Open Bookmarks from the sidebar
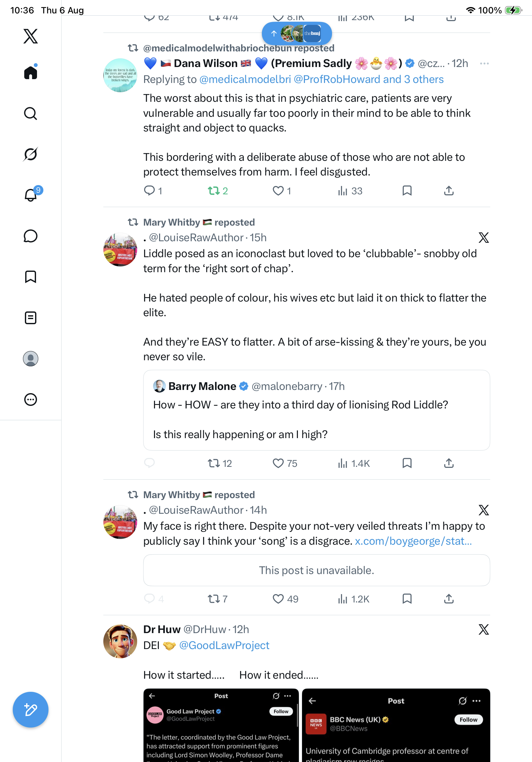The image size is (532, 762). point(31,276)
